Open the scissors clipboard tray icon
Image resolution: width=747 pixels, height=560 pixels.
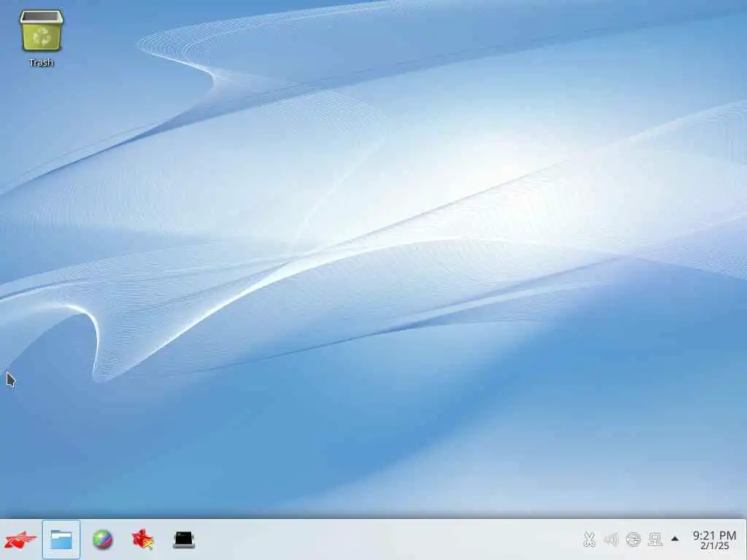coord(589,540)
